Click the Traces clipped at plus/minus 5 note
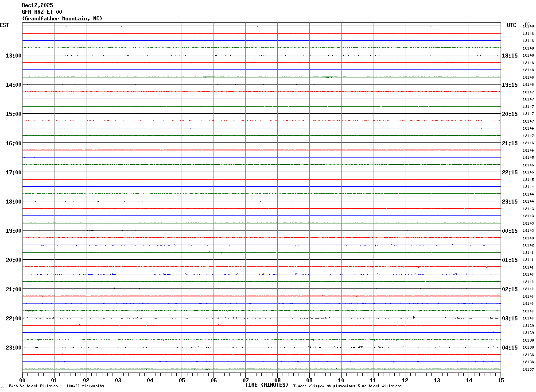Viewport: 536px width, 392px height. [x=347, y=386]
